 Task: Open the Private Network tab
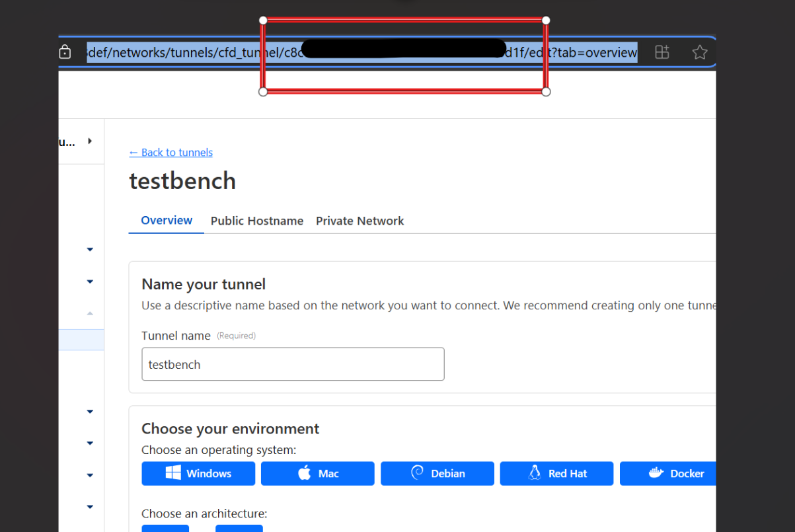(360, 221)
